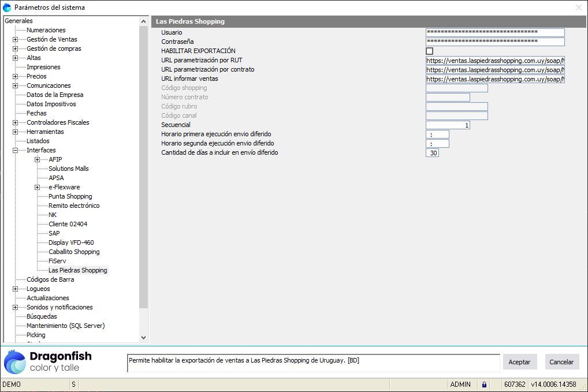The width and height of the screenshot is (588, 392).
Task: Expand the Gestión de compras node
Action: tap(16, 48)
